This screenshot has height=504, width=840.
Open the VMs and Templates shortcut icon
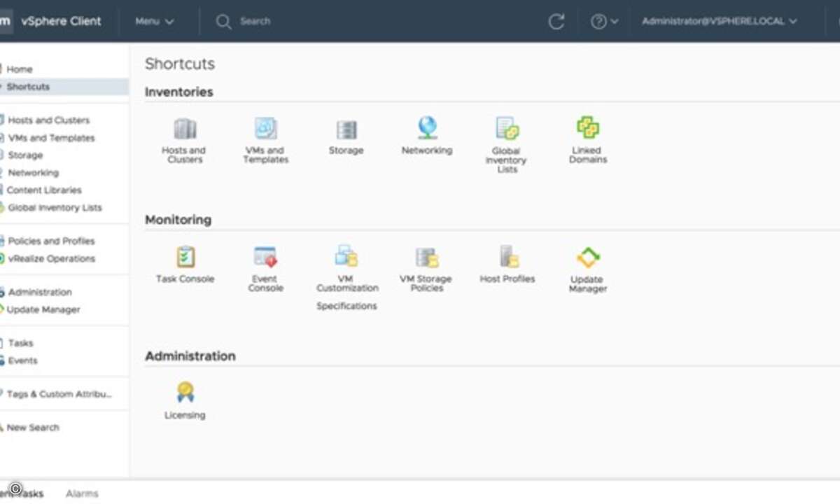pos(266,129)
